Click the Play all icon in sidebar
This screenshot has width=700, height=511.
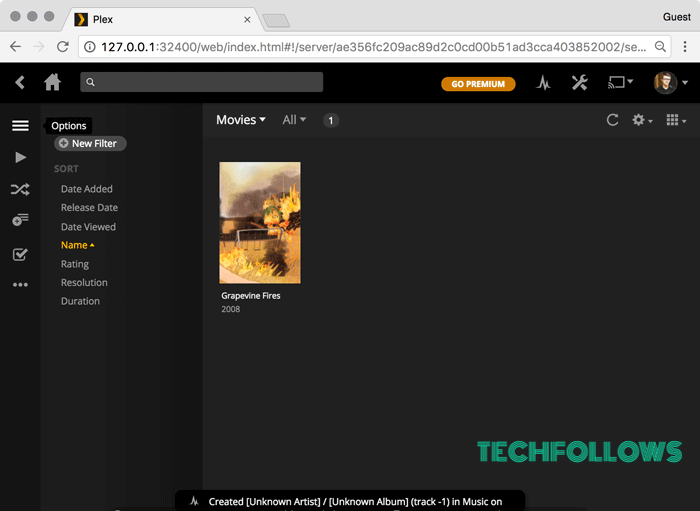point(20,157)
